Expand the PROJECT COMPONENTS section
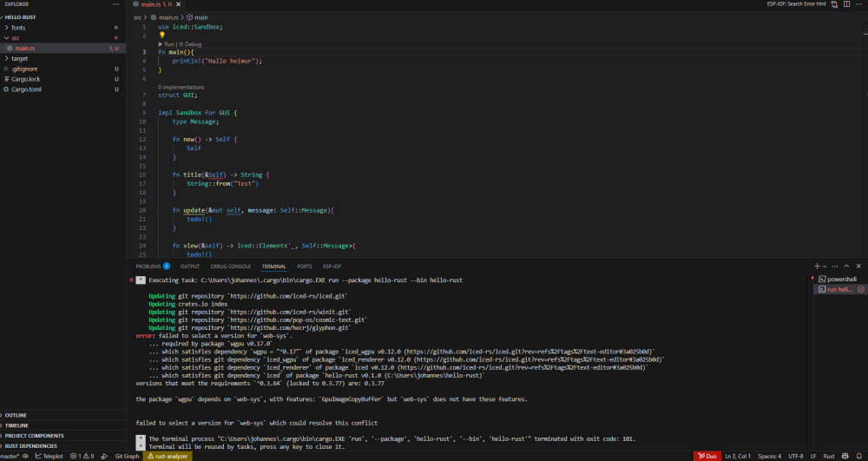The height and width of the screenshot is (461, 868). pyautogui.click(x=35, y=436)
